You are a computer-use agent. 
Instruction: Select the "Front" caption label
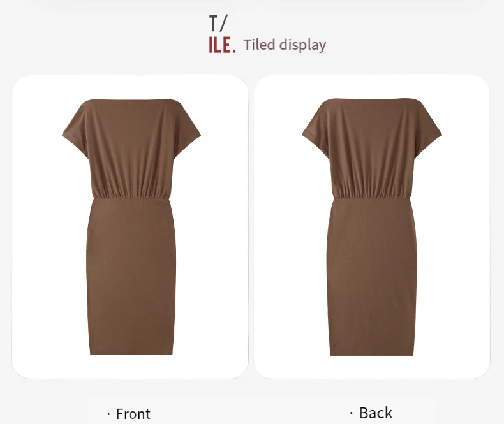pos(133,414)
